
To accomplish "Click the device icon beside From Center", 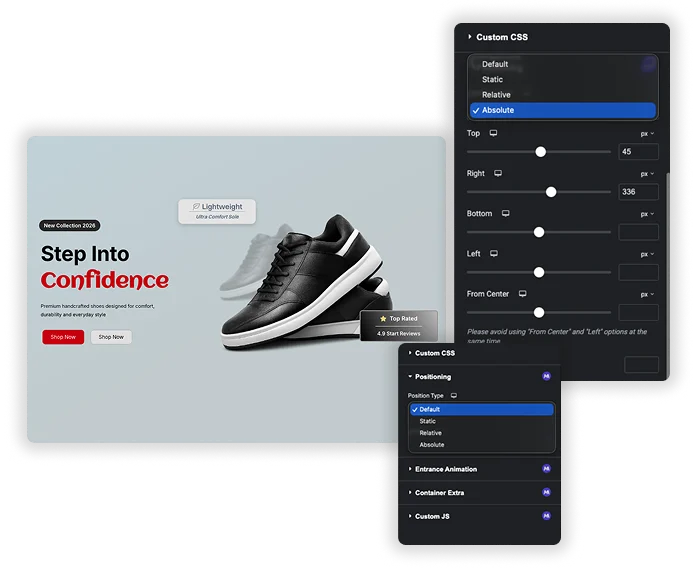I will click(x=522, y=294).
